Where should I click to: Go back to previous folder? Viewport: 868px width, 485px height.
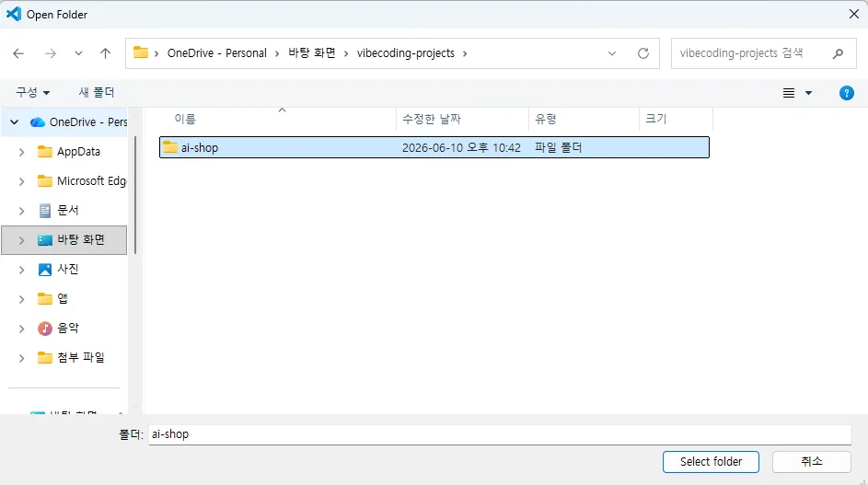(x=18, y=53)
